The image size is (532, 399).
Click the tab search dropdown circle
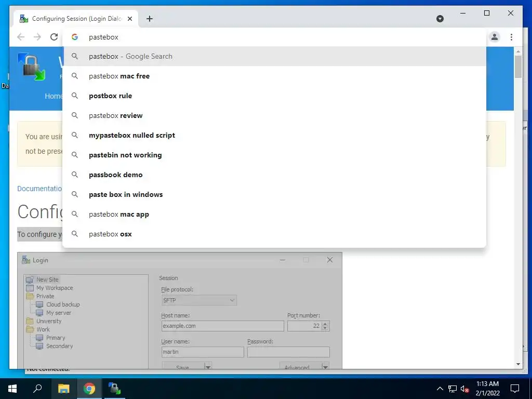(x=440, y=19)
